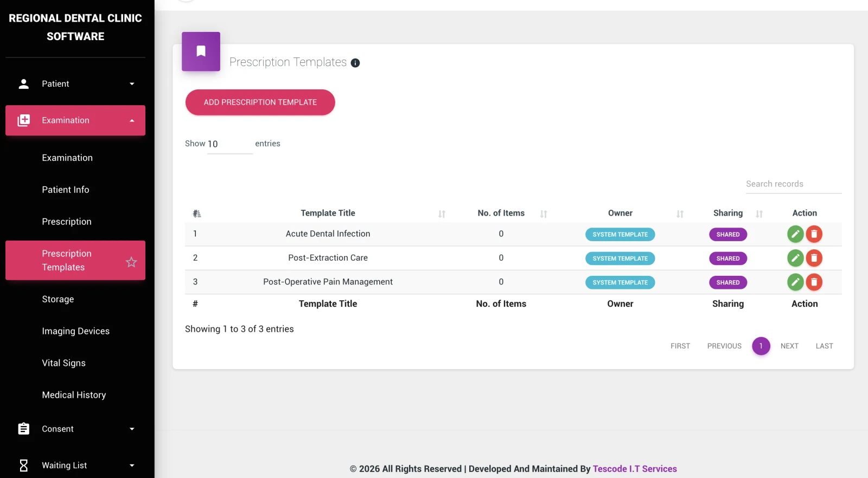Expand the Waiting List menu arrow
This screenshot has height=478, width=868.
pos(132,466)
